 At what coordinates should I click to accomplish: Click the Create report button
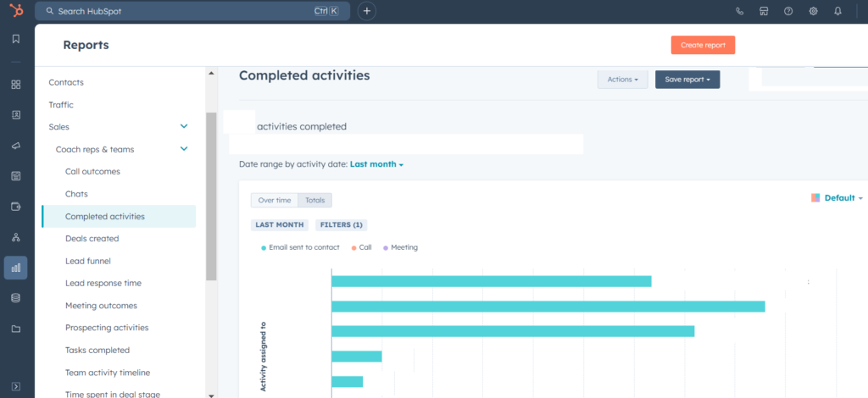(x=703, y=45)
